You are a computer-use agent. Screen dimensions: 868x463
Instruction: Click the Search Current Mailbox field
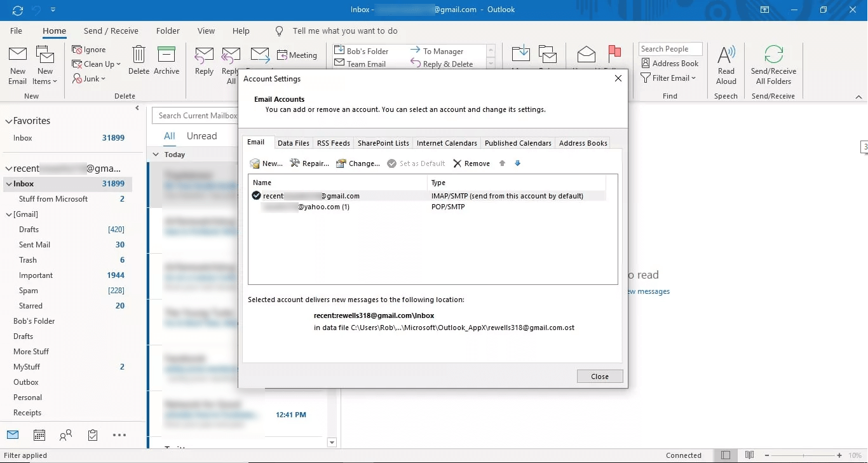(194, 116)
